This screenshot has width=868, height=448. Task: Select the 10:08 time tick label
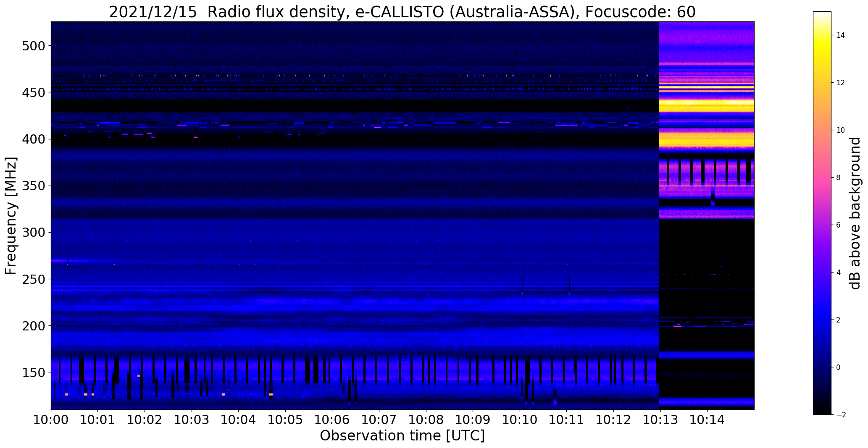[x=426, y=420]
